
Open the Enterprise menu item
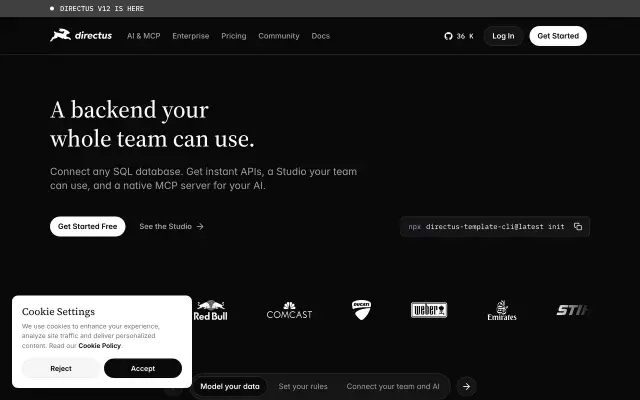pos(191,36)
